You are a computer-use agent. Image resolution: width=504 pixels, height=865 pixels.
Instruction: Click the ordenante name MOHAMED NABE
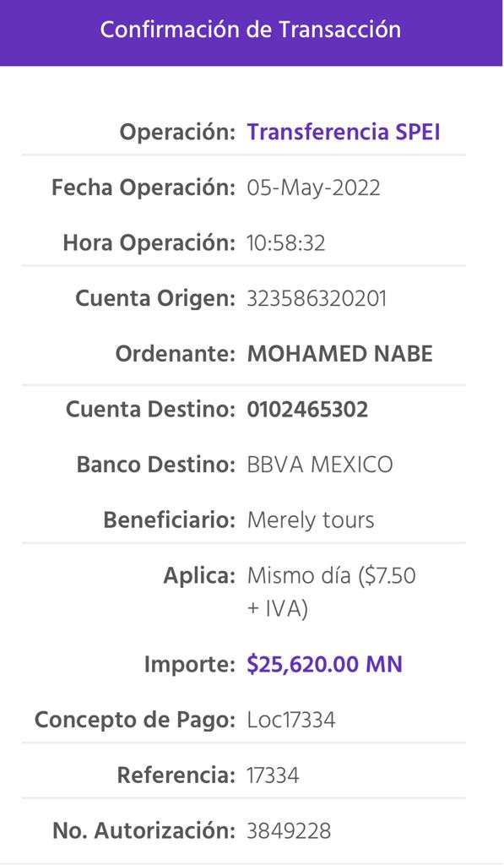(x=339, y=354)
